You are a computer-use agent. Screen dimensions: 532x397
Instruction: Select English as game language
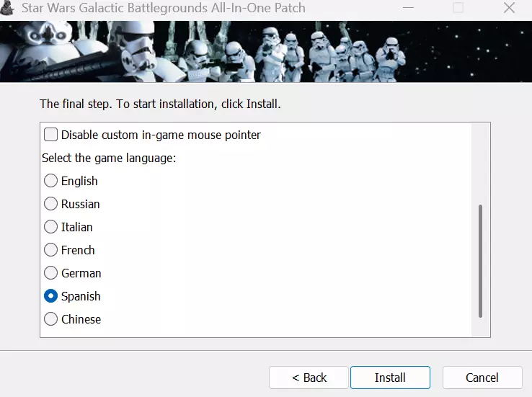pos(50,181)
